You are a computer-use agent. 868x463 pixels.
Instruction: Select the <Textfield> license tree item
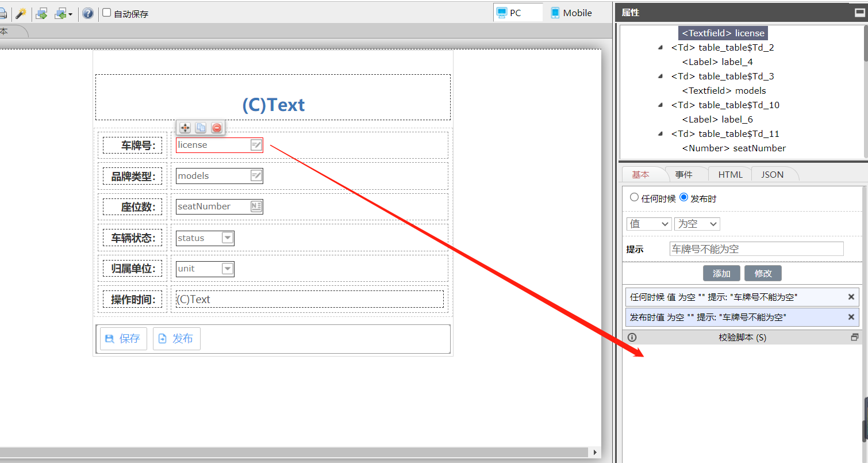723,33
